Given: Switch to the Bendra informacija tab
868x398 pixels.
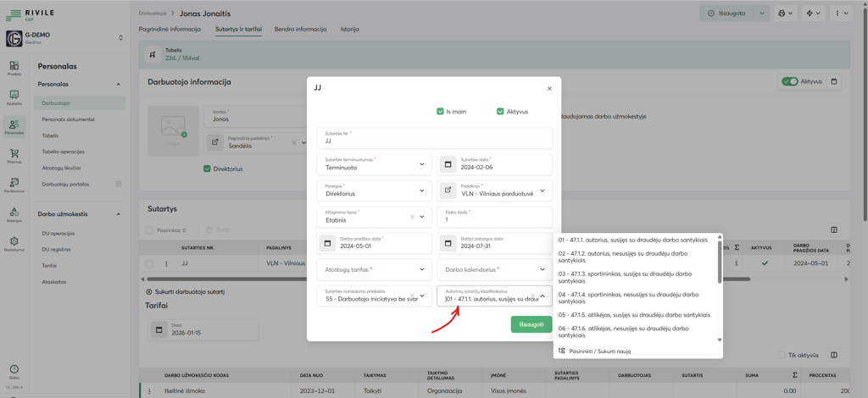Looking at the screenshot, I should [300, 30].
